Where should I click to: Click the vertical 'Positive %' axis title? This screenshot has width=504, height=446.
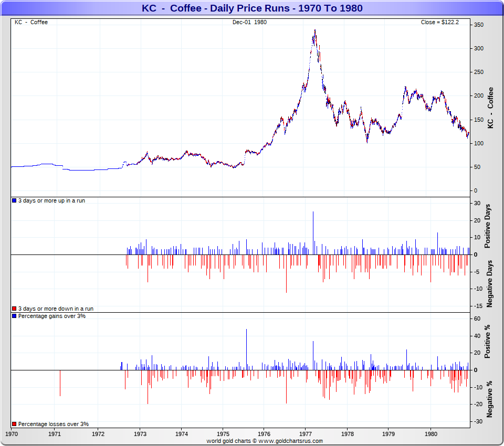pos(488,342)
